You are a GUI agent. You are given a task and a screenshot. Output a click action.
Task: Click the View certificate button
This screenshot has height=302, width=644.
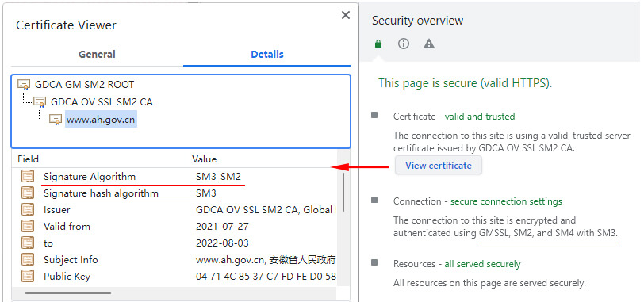(439, 166)
